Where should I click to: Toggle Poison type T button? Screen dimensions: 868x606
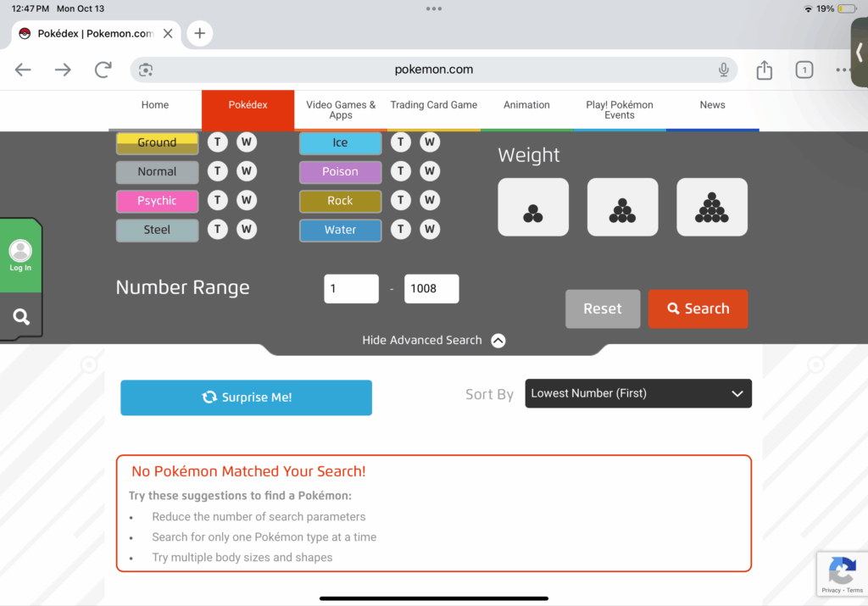click(401, 171)
